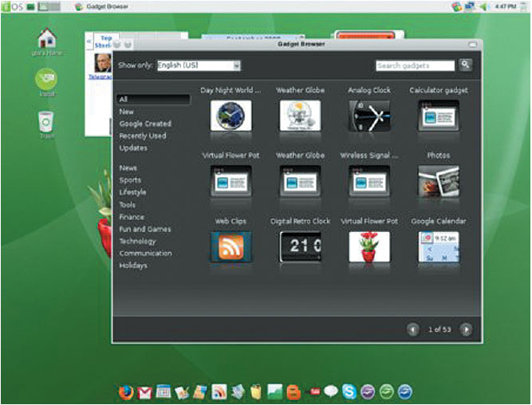This screenshot has height=405, width=532.
Task: Click the volume icon in system tray
Action: 483,6
